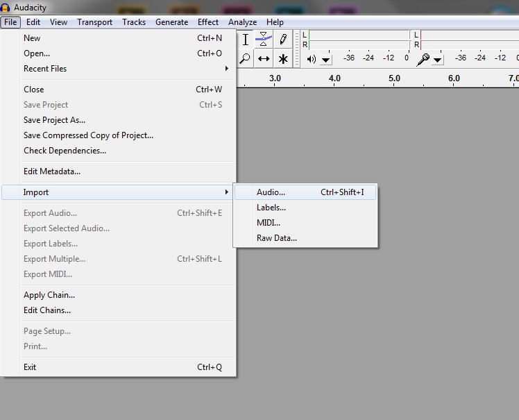Viewport: 519px width, 420px height.
Task: Choose Audio... in the Import submenu
Action: tap(305, 192)
